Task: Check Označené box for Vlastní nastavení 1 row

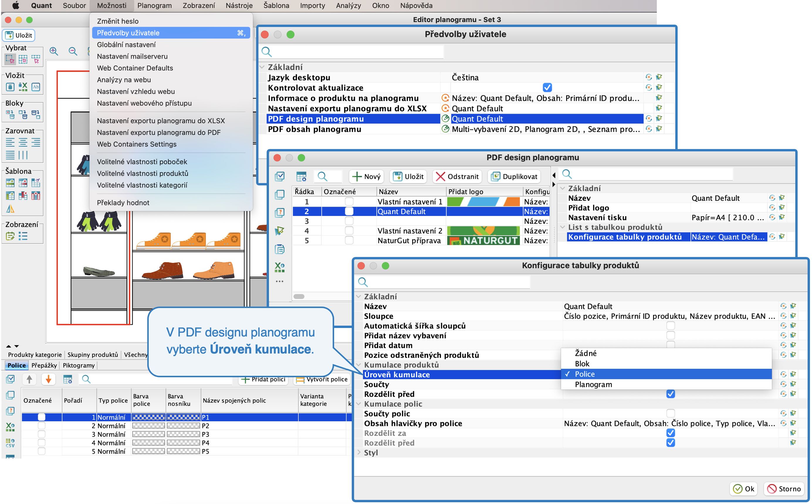Action: coord(349,202)
